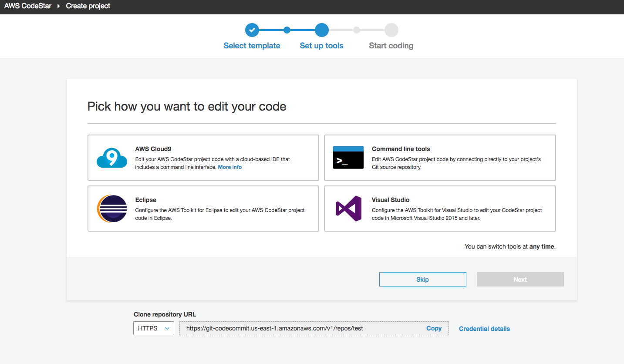Image resolution: width=624 pixels, height=364 pixels.
Task: Open Credential details
Action: [x=484, y=328]
